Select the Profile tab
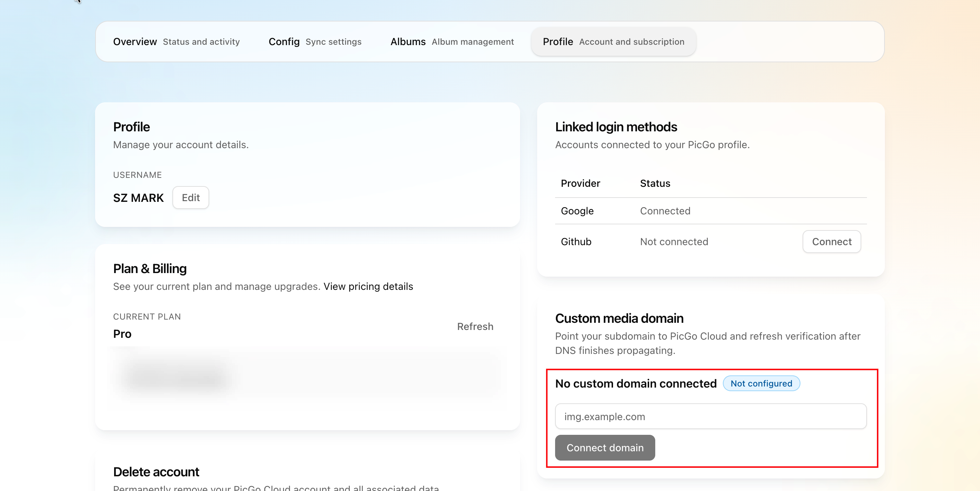The width and height of the screenshot is (980, 491). pyautogui.click(x=613, y=42)
